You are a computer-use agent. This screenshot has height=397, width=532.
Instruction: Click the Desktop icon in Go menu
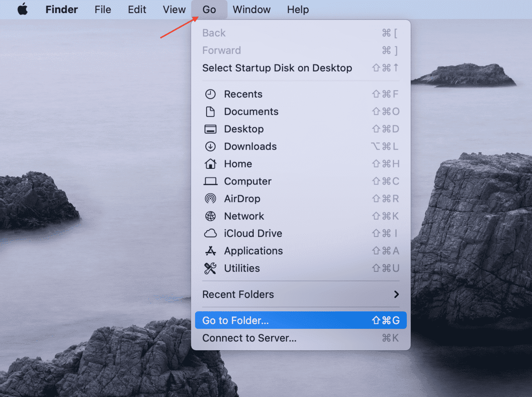210,129
